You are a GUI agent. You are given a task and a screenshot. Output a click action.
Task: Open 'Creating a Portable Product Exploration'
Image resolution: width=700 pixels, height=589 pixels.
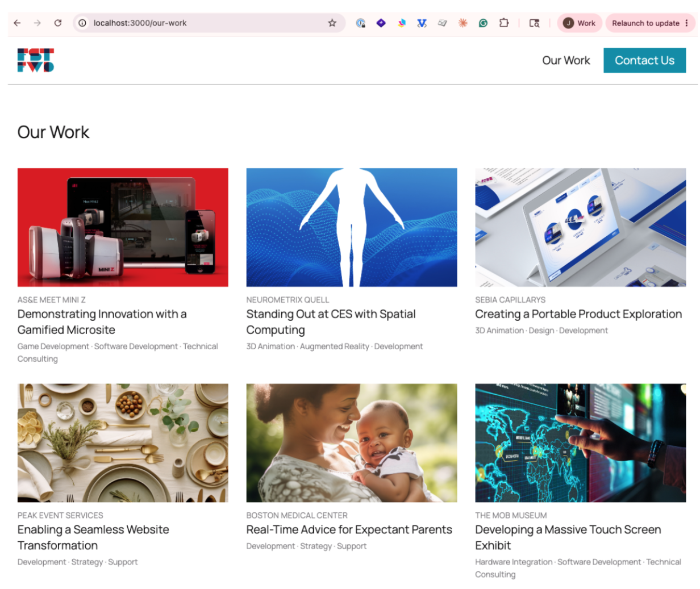(x=578, y=314)
